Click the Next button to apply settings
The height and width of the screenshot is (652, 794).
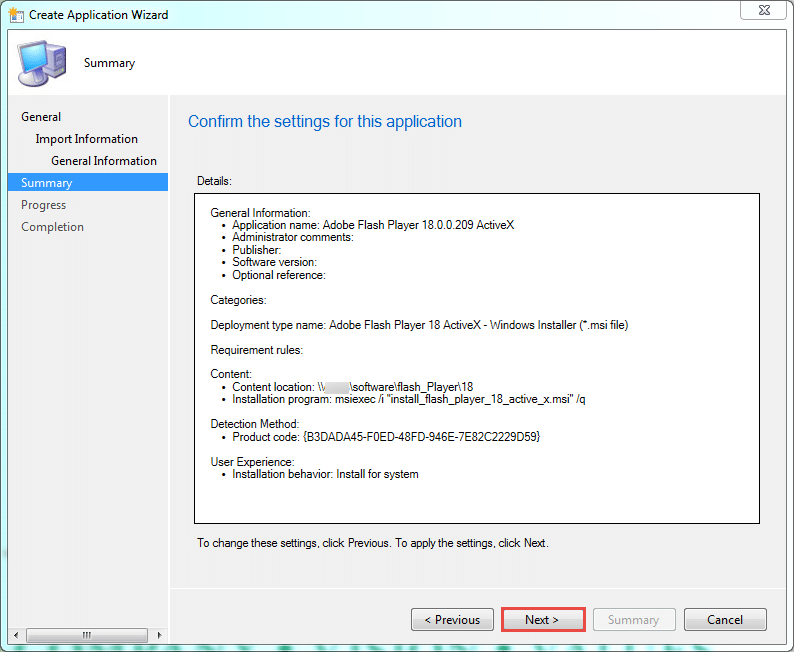(543, 620)
